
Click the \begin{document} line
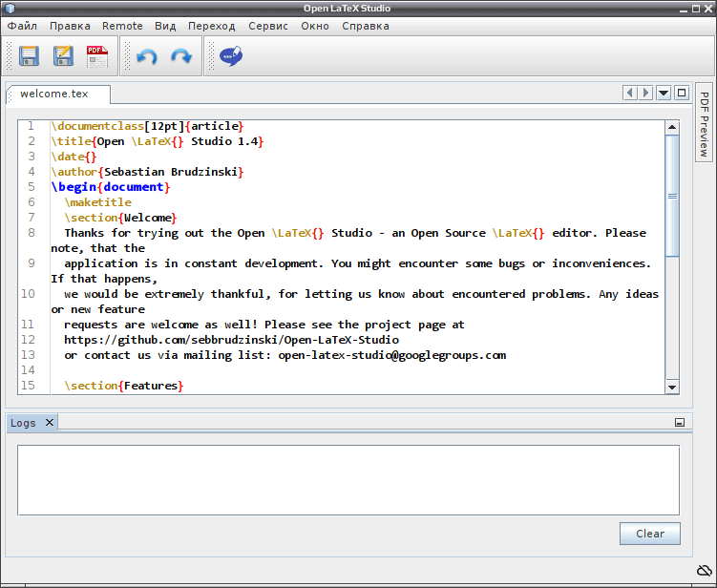(x=111, y=187)
